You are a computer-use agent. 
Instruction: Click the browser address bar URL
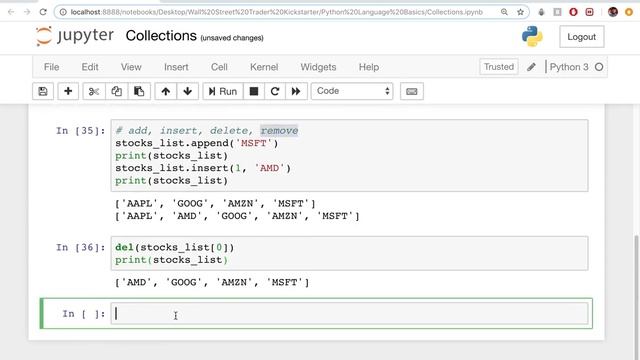277,12
